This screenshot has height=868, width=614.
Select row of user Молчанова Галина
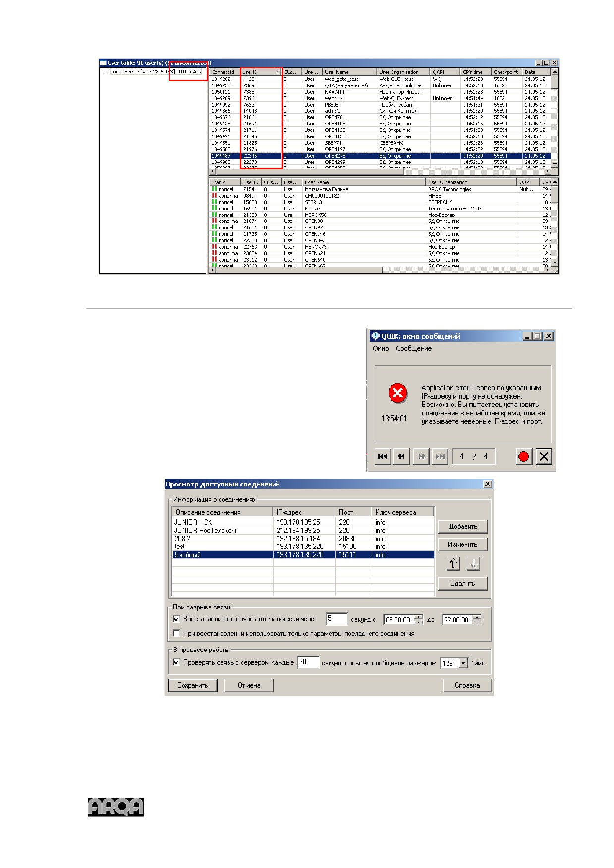click(380, 189)
